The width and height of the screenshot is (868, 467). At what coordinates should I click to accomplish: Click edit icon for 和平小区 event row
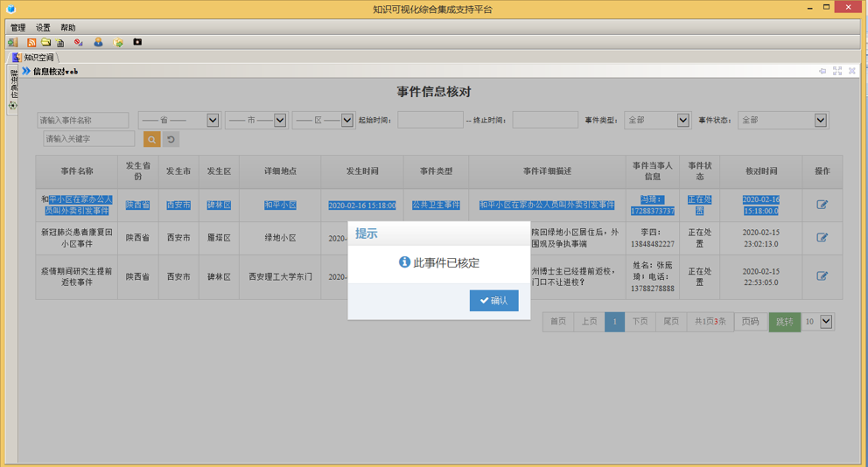(x=822, y=205)
